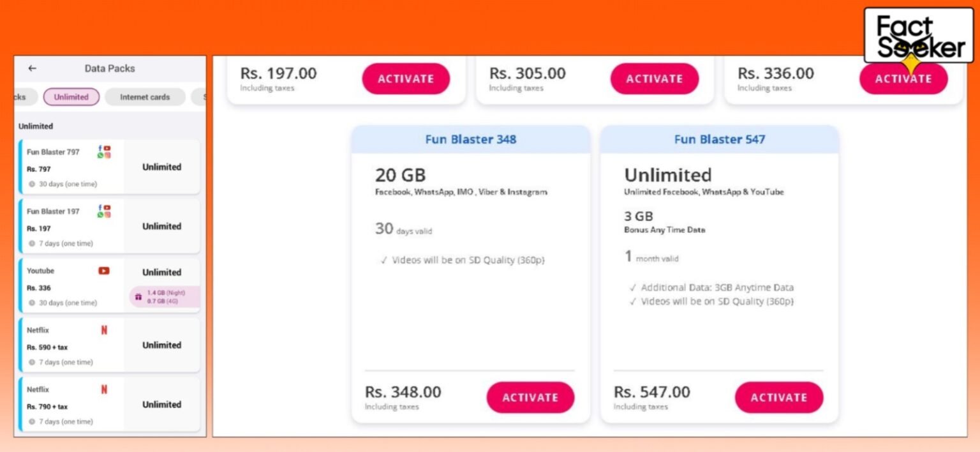Open the Data Packs header title

[109, 68]
